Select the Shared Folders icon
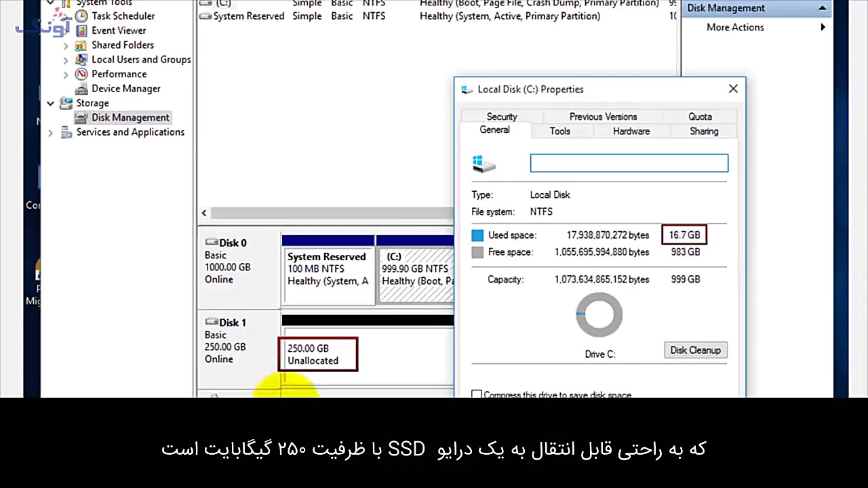 point(81,45)
